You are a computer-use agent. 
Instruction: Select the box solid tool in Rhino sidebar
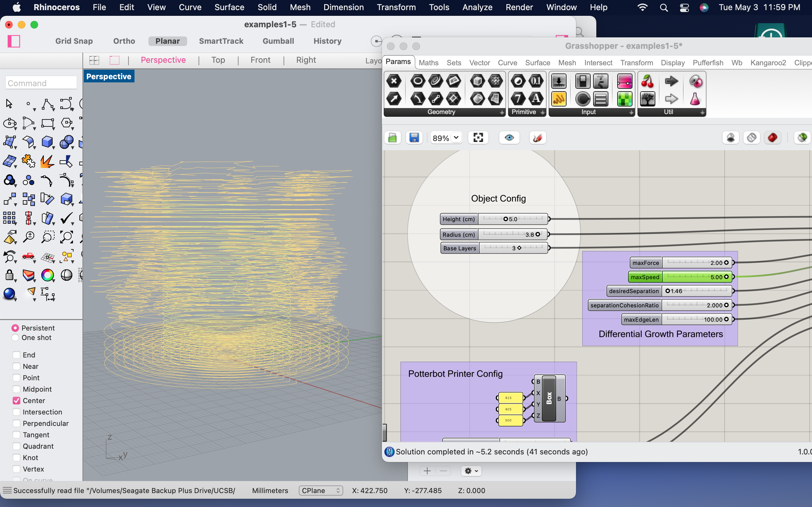[47, 142]
